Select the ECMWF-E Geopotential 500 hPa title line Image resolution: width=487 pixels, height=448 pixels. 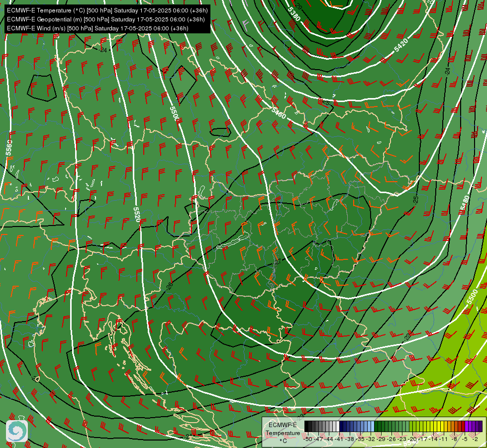click(106, 19)
